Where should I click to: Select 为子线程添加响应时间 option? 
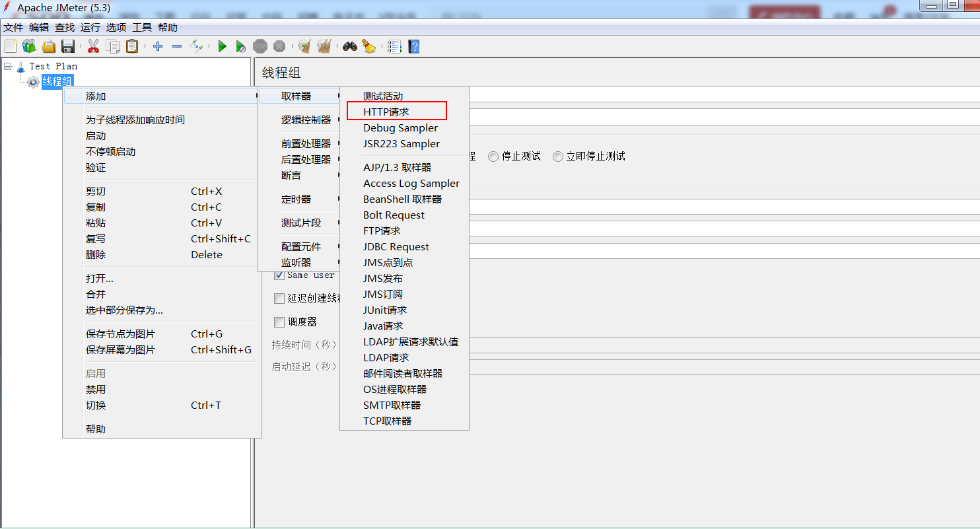[162, 120]
